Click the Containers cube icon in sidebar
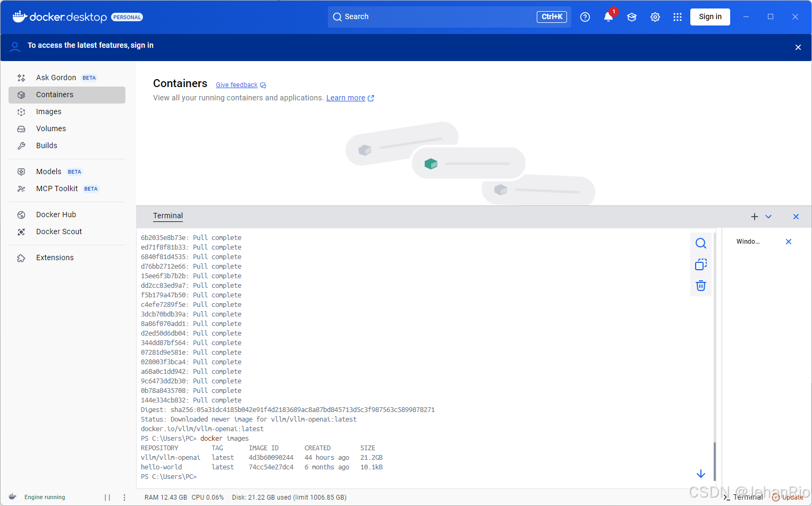 (x=21, y=95)
